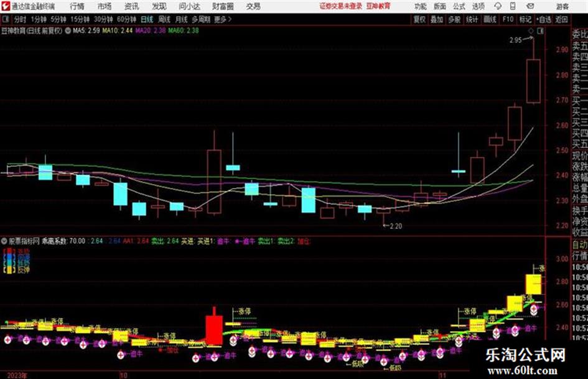588x379 pixels.
Task: Open the 行情 menu
Action: click(x=77, y=6)
